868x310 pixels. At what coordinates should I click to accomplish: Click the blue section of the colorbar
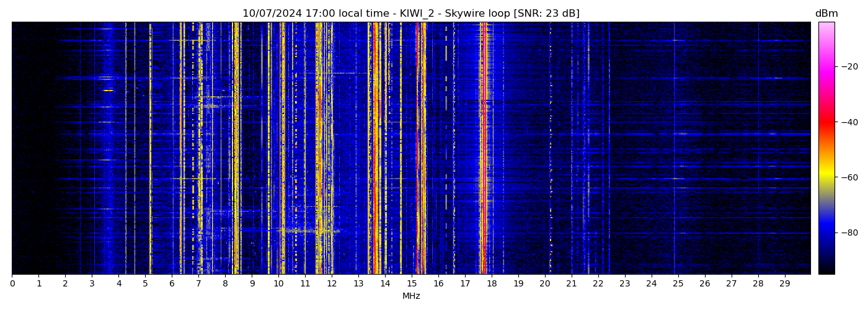826,232
